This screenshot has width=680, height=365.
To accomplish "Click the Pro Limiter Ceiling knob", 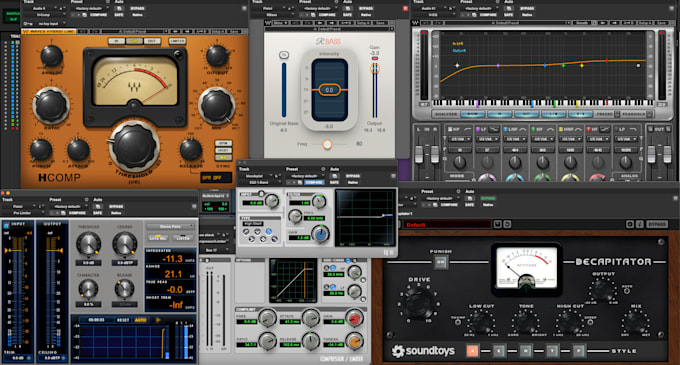I will (124, 244).
